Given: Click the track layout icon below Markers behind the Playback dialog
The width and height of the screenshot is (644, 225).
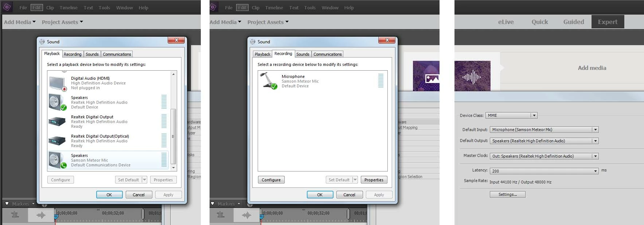Looking at the screenshot, I should [15, 215].
